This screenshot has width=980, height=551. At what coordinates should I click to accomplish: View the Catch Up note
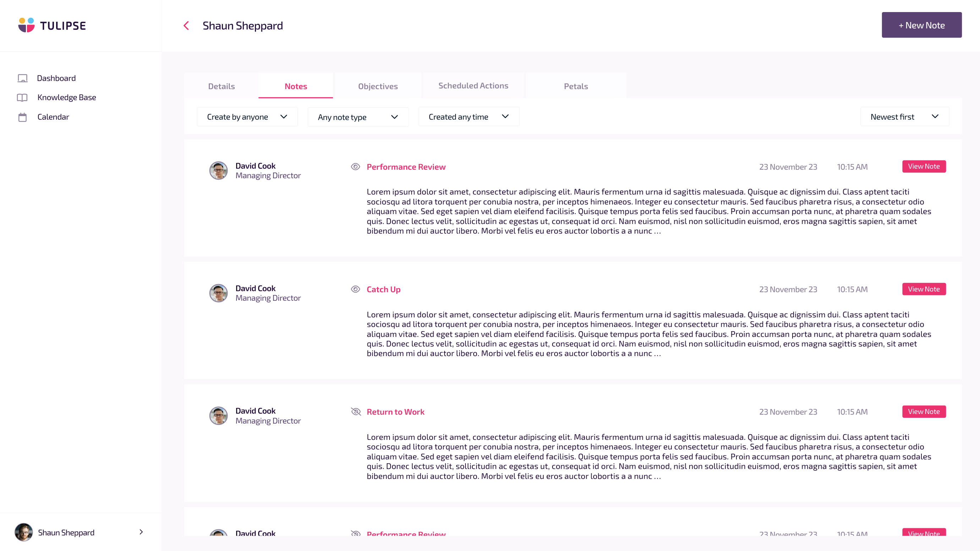(924, 289)
